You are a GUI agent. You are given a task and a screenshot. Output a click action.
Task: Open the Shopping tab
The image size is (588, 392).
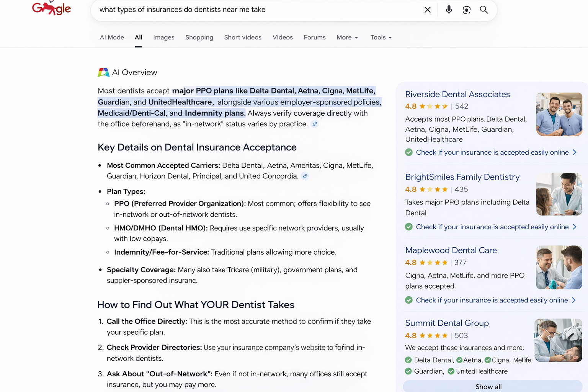coord(199,37)
